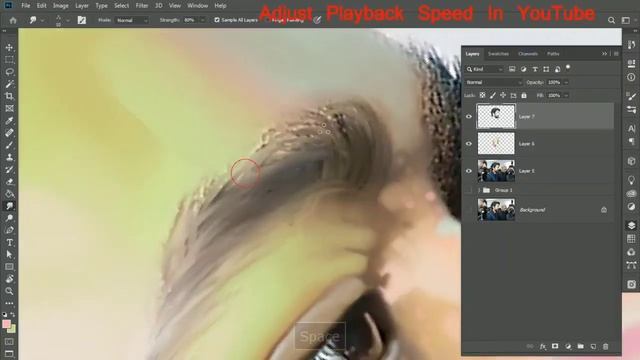Click the Home icon in options bar
The image size is (640, 360).
[13, 20]
